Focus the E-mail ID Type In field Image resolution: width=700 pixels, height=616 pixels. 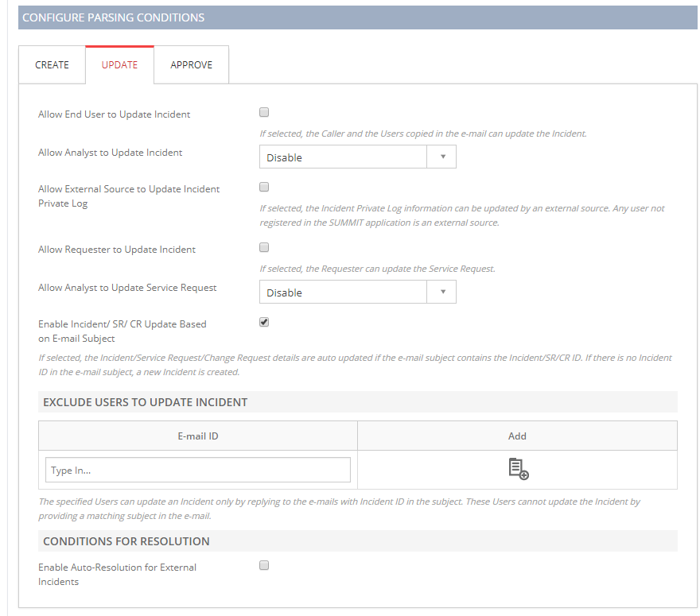[x=198, y=470]
